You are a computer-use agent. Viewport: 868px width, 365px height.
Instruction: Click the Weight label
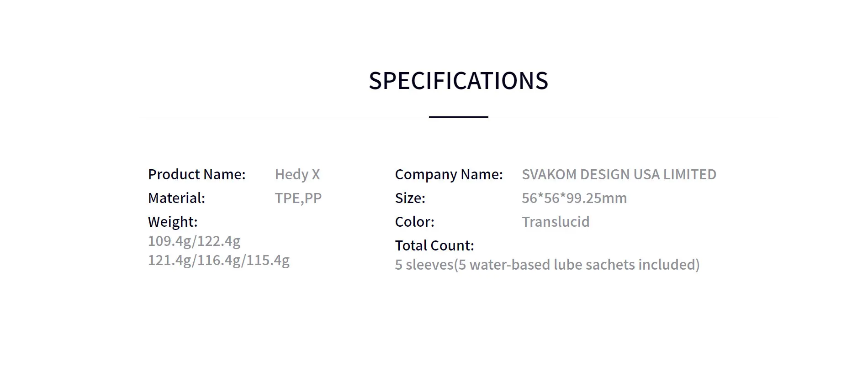coord(173,222)
